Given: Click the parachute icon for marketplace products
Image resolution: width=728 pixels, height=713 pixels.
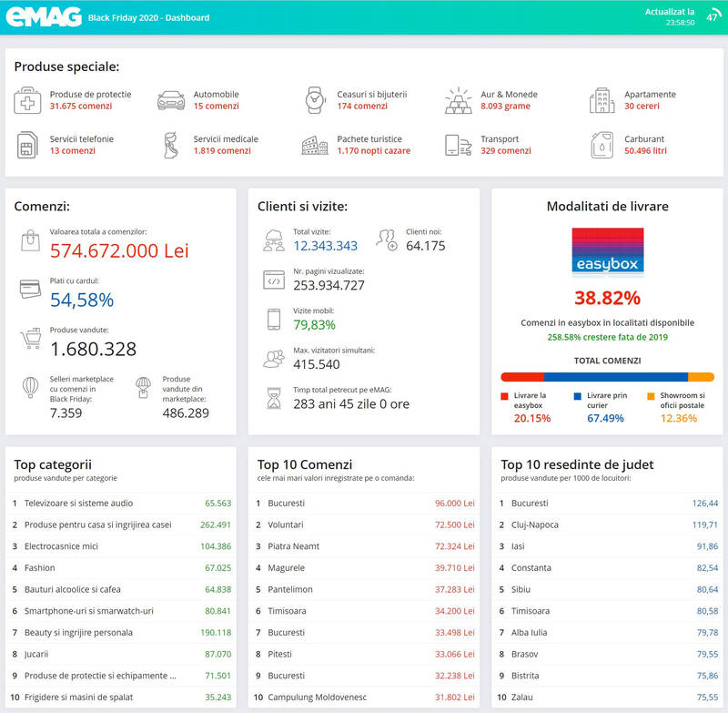Looking at the screenshot, I should (x=143, y=387).
